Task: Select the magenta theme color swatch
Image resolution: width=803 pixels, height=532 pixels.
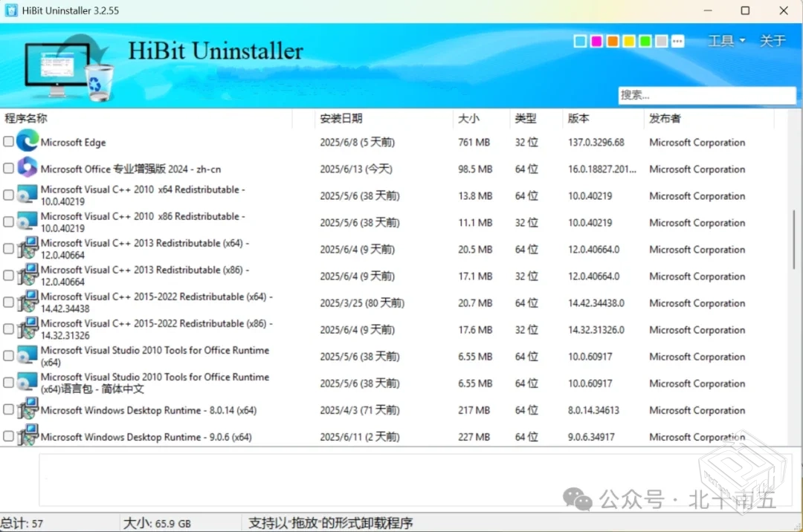Action: tap(596, 41)
